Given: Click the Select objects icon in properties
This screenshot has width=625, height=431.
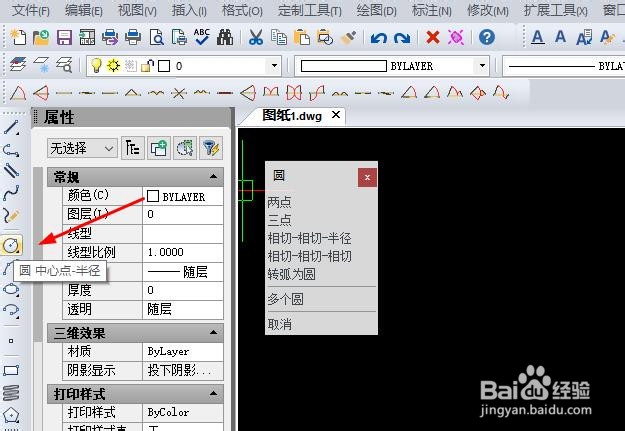Looking at the screenshot, I should point(185,148).
